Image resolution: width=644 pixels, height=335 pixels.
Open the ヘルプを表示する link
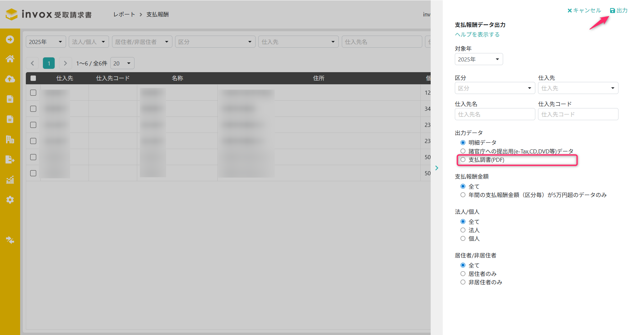point(477,35)
